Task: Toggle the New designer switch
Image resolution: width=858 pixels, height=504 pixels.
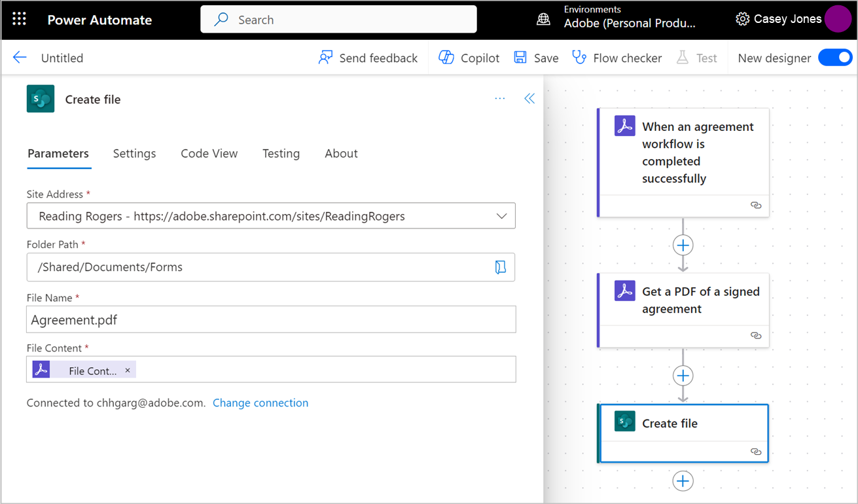Action: [x=835, y=58]
